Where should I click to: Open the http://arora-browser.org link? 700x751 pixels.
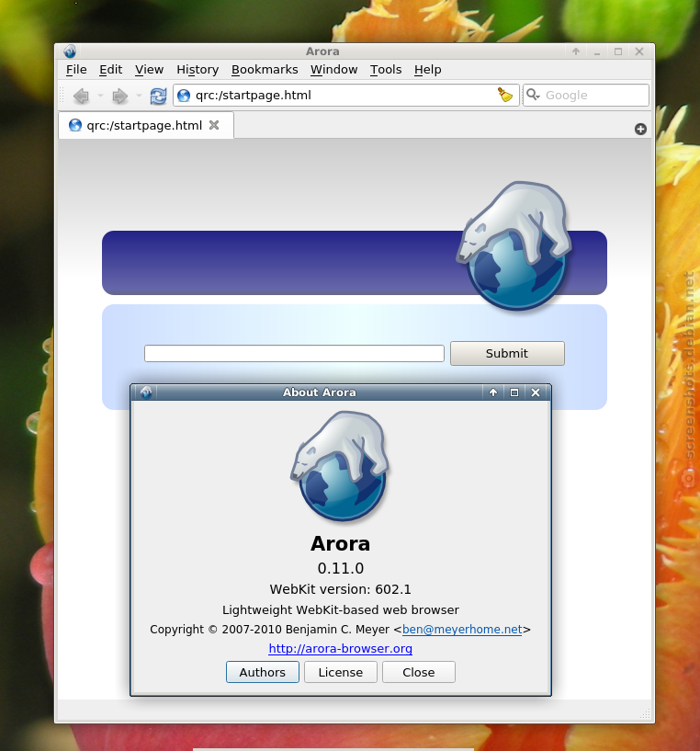tap(341, 648)
